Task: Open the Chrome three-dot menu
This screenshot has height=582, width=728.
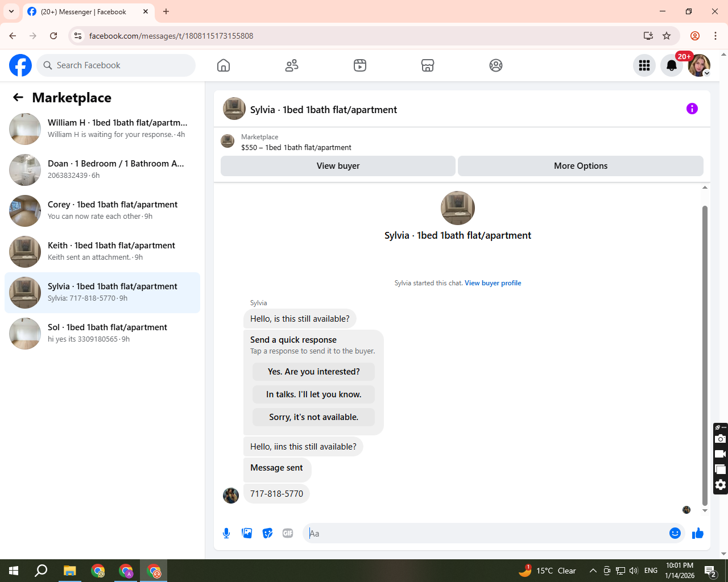Action: click(715, 36)
